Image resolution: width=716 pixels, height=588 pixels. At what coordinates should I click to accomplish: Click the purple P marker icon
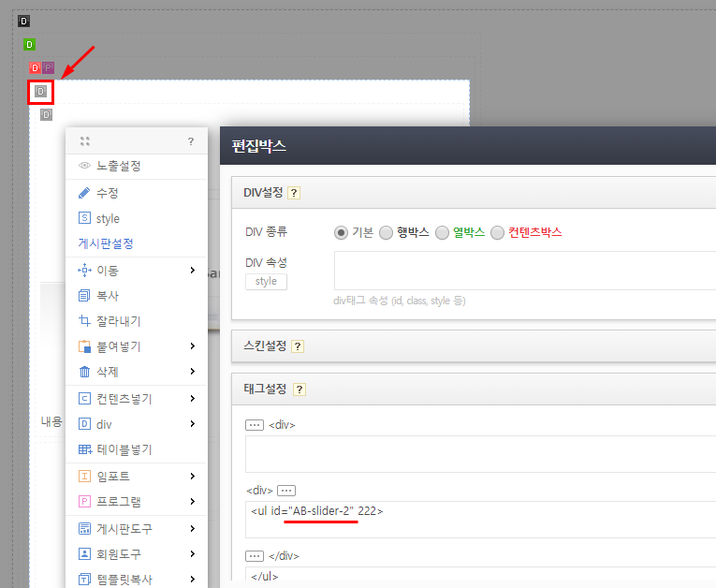tap(48, 67)
